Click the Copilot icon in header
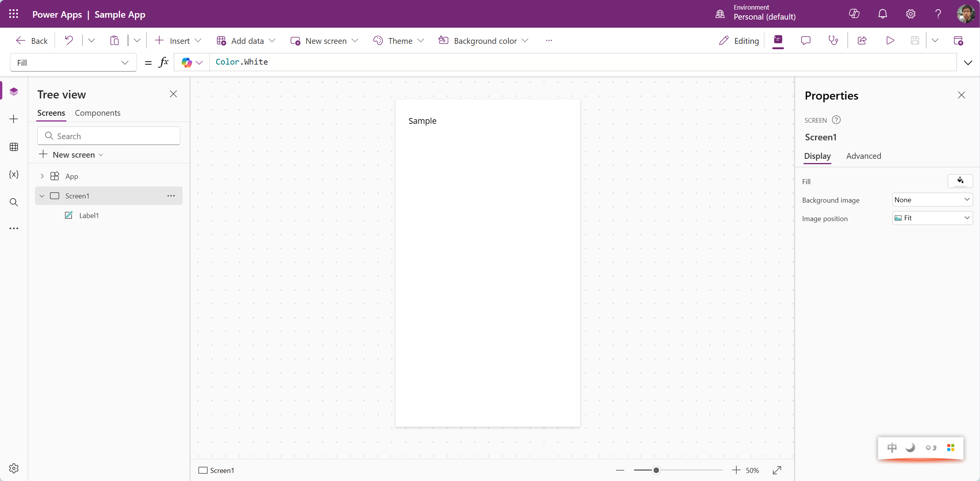 854,14
